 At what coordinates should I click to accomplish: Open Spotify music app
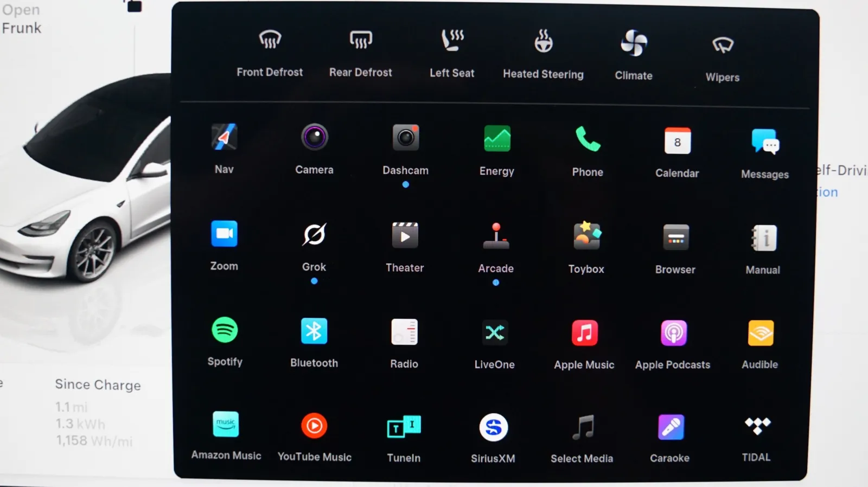pyautogui.click(x=225, y=330)
